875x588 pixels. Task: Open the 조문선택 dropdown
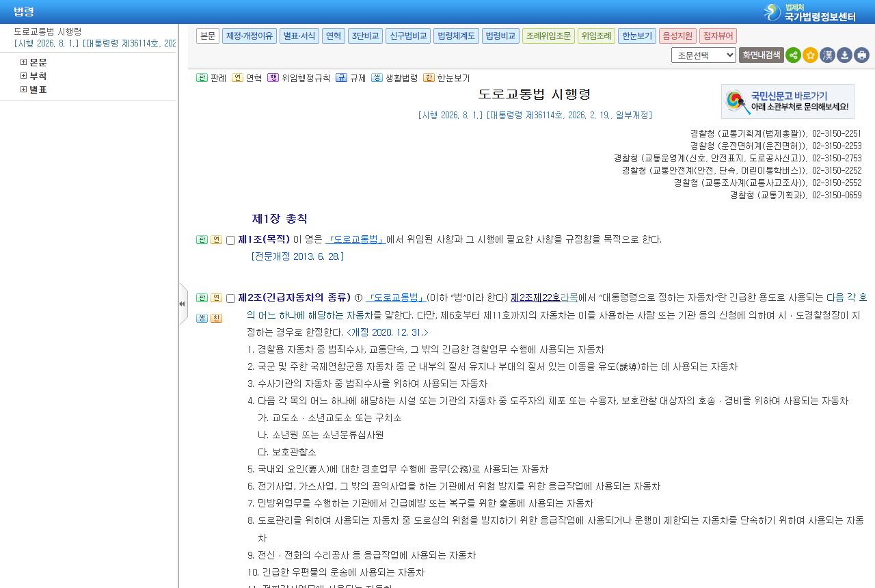pos(703,55)
